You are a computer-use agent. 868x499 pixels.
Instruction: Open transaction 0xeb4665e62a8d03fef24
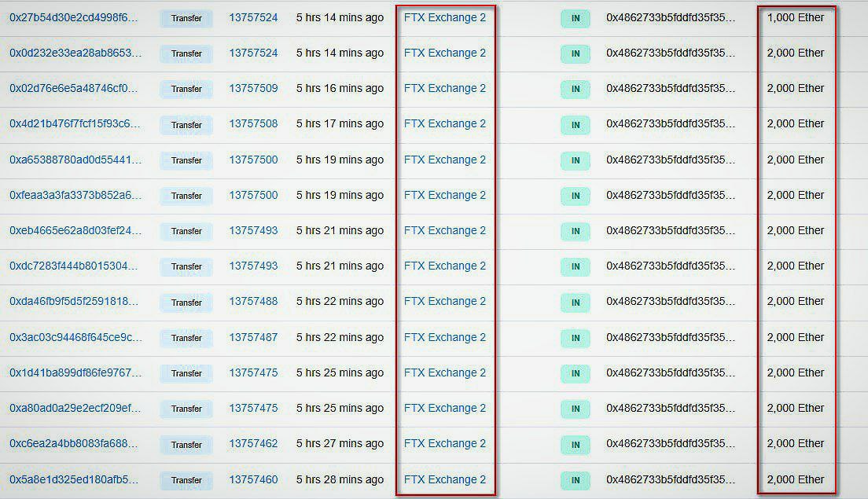point(75,231)
